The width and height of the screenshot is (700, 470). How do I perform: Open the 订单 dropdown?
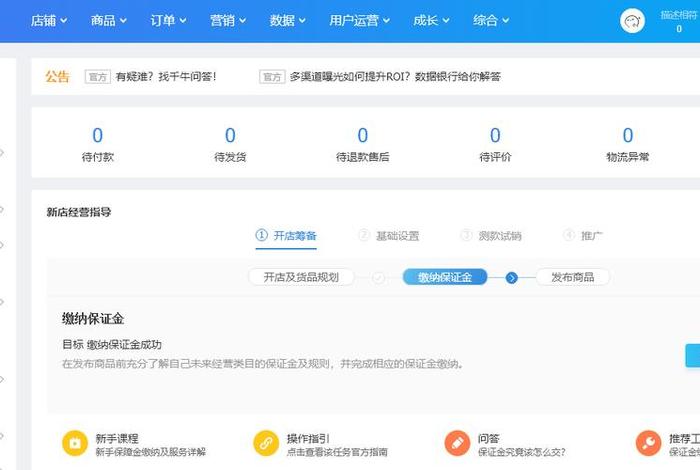point(168,21)
